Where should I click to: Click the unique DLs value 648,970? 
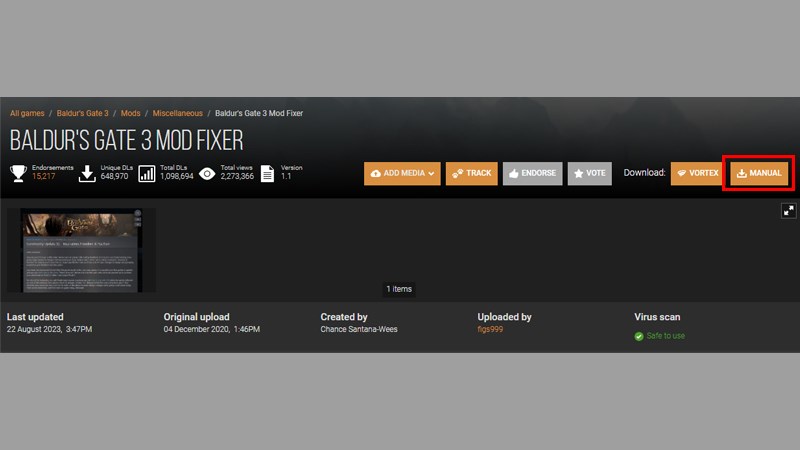click(114, 177)
